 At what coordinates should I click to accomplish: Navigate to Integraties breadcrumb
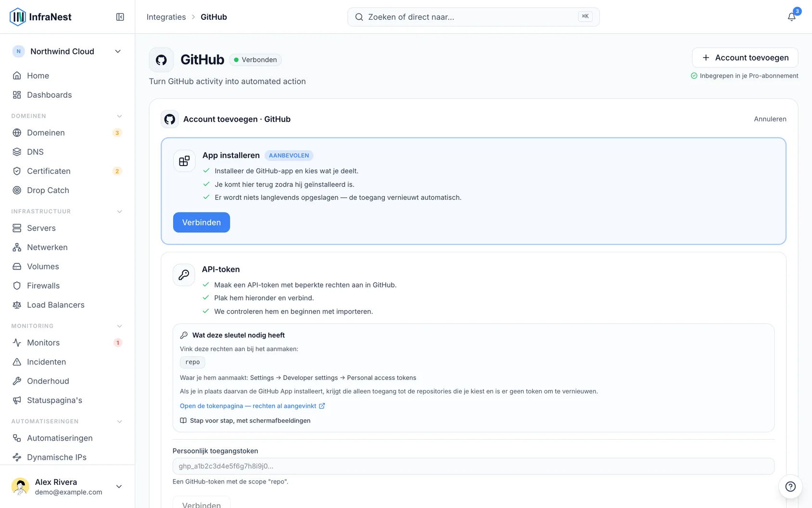click(166, 17)
